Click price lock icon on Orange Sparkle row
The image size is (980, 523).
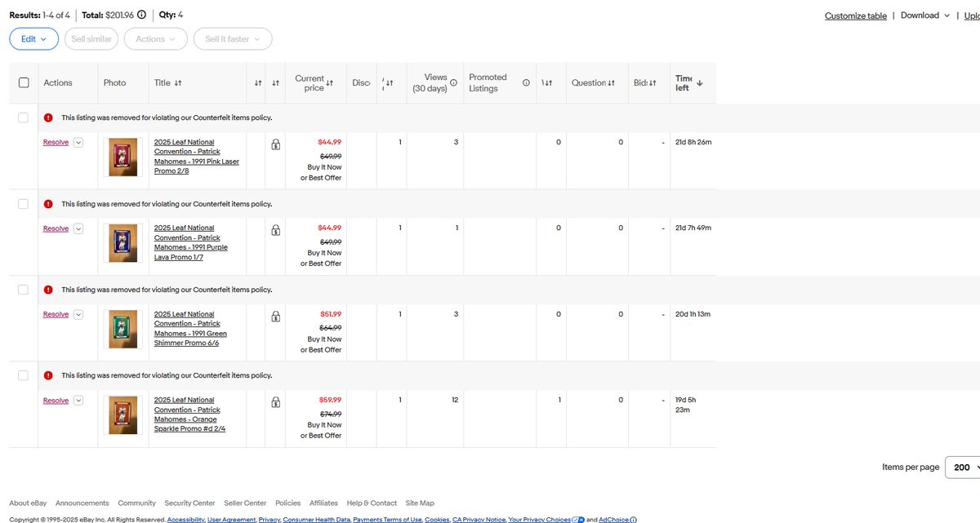point(276,401)
